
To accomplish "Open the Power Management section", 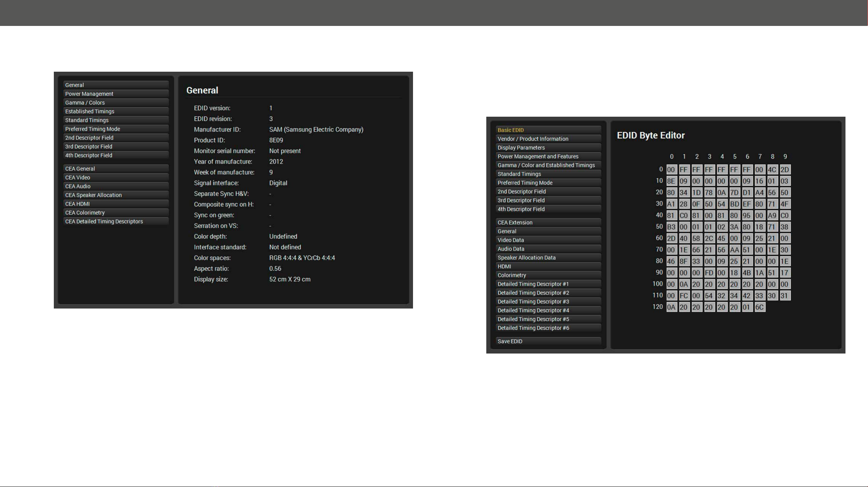I will 116,94.
